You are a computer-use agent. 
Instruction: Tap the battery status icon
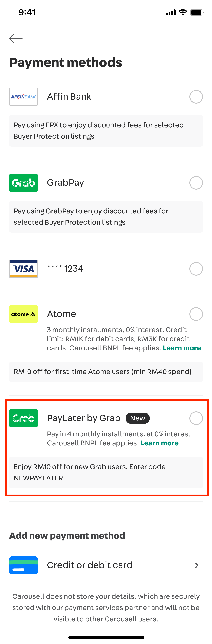[x=197, y=12]
